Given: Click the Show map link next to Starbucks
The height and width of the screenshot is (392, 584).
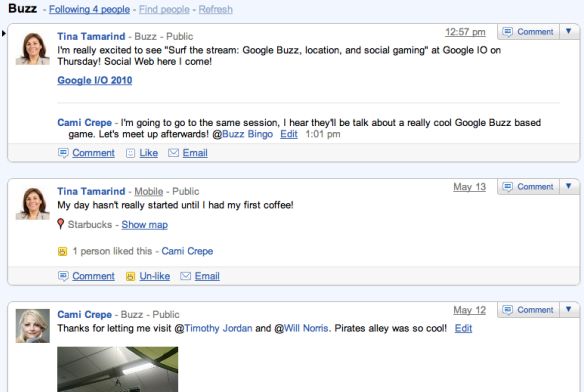Looking at the screenshot, I should click(145, 225).
